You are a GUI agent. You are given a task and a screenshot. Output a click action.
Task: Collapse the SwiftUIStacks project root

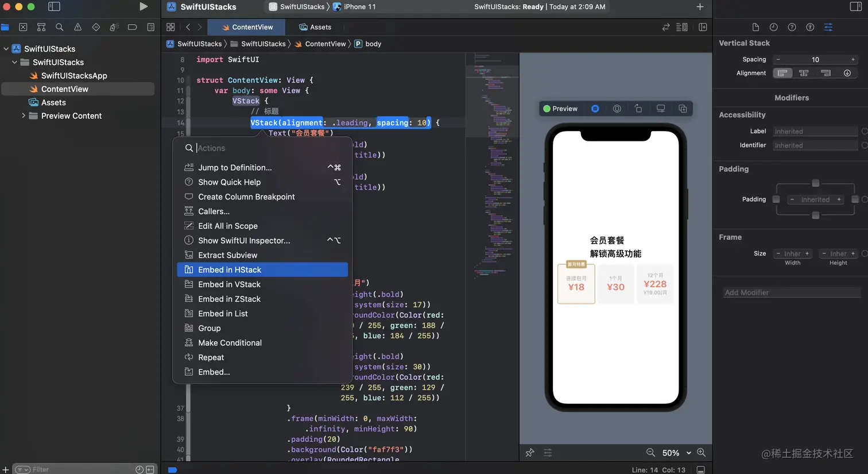tap(6, 49)
